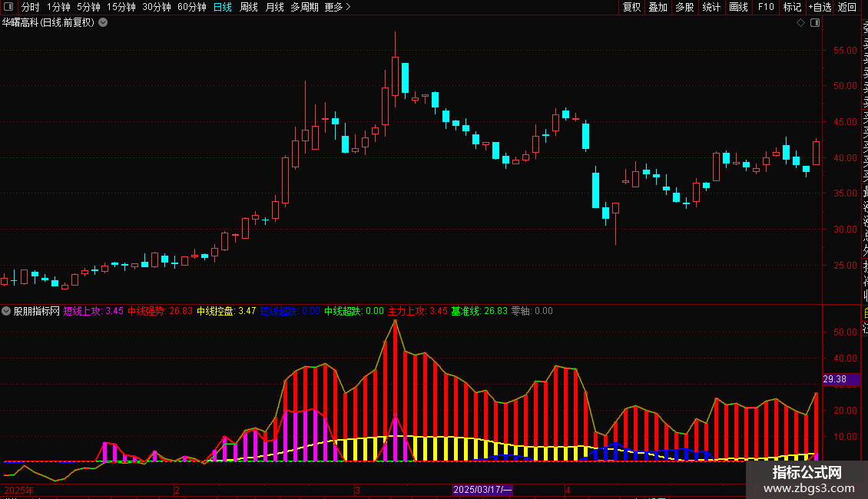The image size is (868, 499).
Task: Select the 60分钟 period tab
Action: coord(191,7)
